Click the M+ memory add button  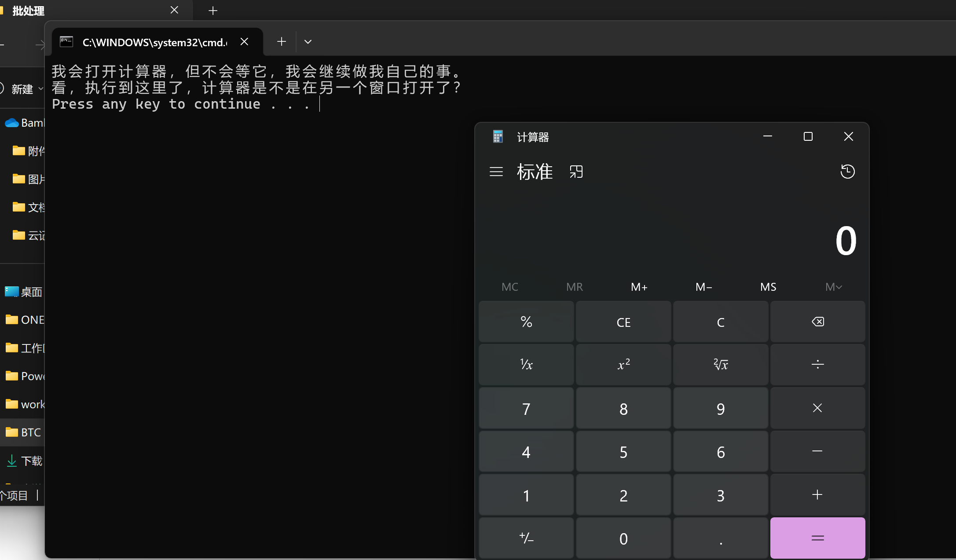coord(639,287)
